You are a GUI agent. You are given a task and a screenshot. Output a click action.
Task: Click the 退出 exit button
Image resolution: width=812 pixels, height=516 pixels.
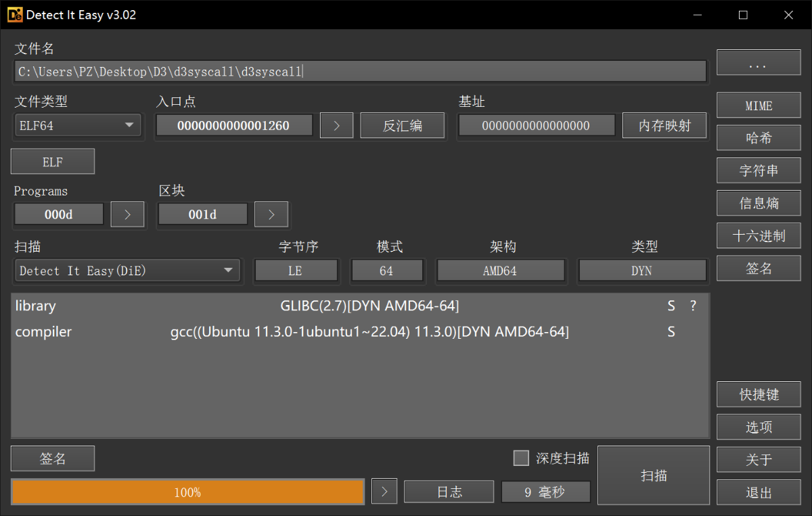[x=759, y=492]
